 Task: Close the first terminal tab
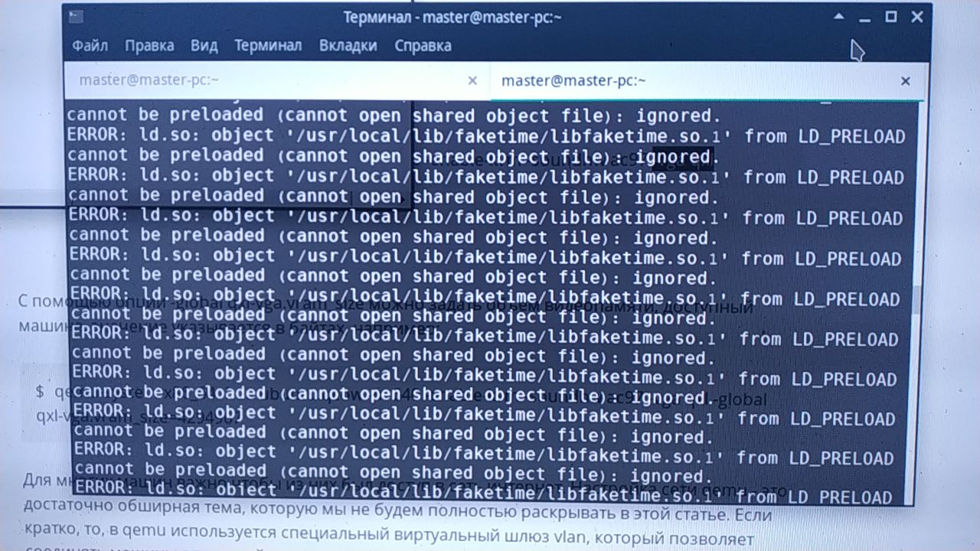click(472, 80)
